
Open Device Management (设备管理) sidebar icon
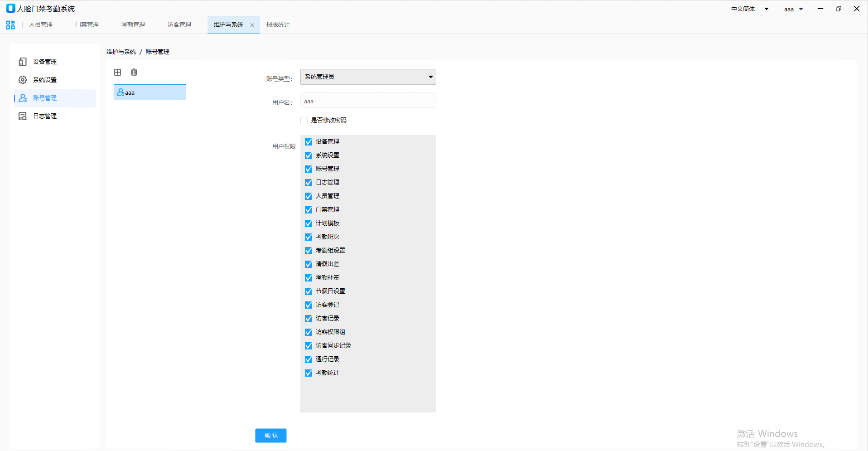[23, 62]
